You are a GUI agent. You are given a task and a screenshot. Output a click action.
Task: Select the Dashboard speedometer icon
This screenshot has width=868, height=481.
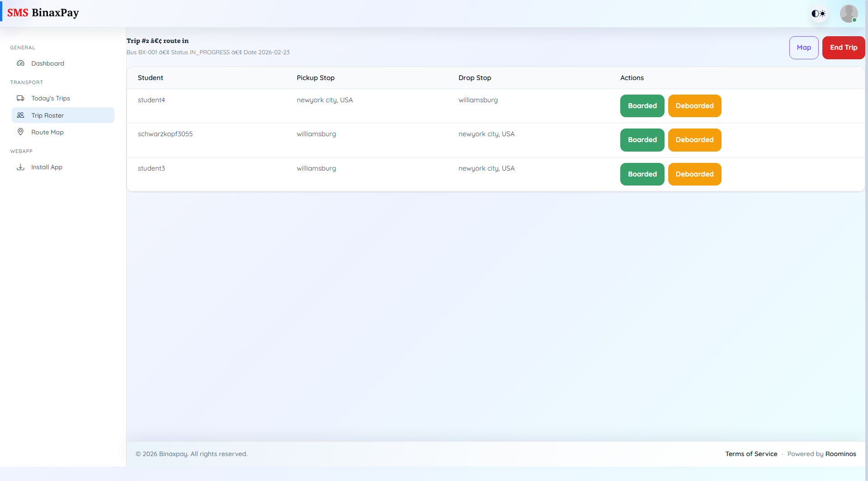click(x=21, y=63)
